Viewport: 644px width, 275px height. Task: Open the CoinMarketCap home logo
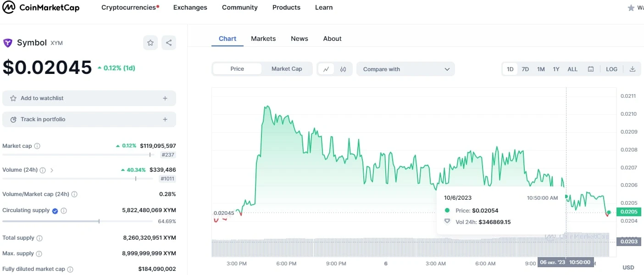pos(41,7)
